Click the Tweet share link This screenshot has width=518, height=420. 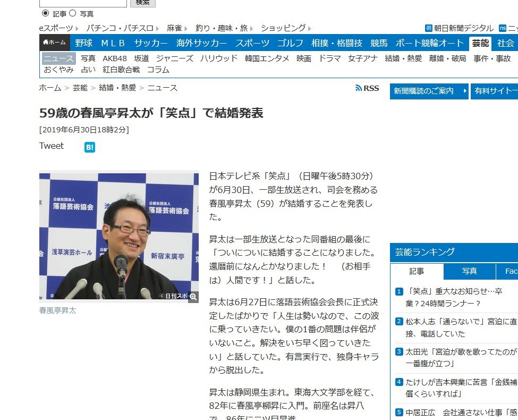pyautogui.click(x=51, y=146)
